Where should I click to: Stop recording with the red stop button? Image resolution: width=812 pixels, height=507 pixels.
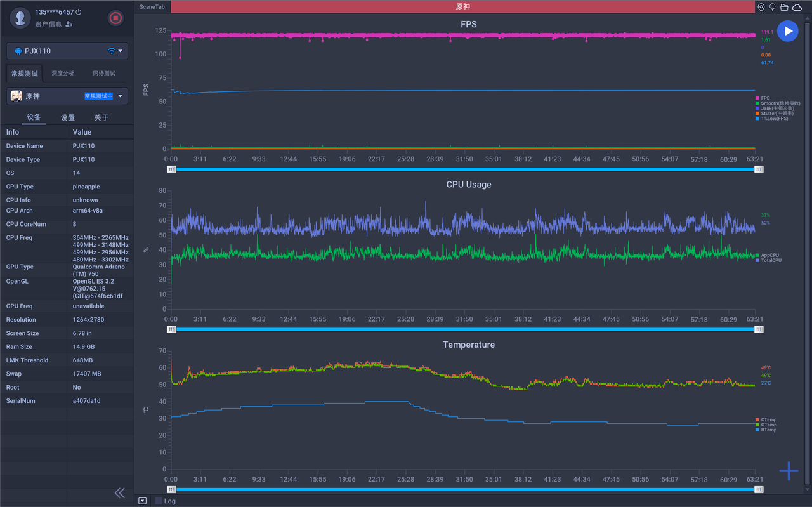click(x=115, y=18)
